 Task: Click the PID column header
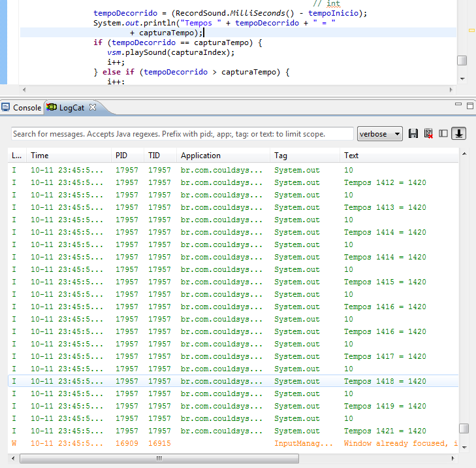(x=127, y=156)
